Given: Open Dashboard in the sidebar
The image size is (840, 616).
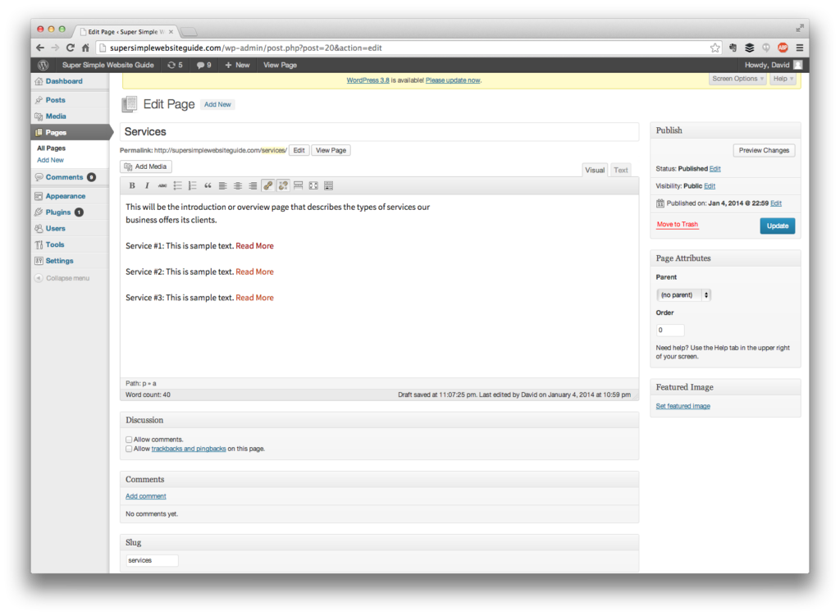Looking at the screenshot, I should tap(64, 81).
